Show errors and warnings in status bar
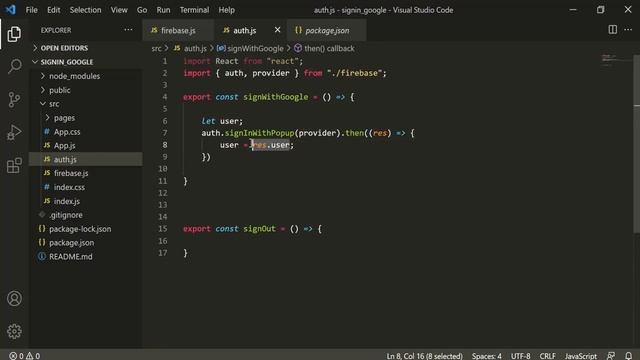The height and width of the screenshot is (360, 640). [25, 356]
